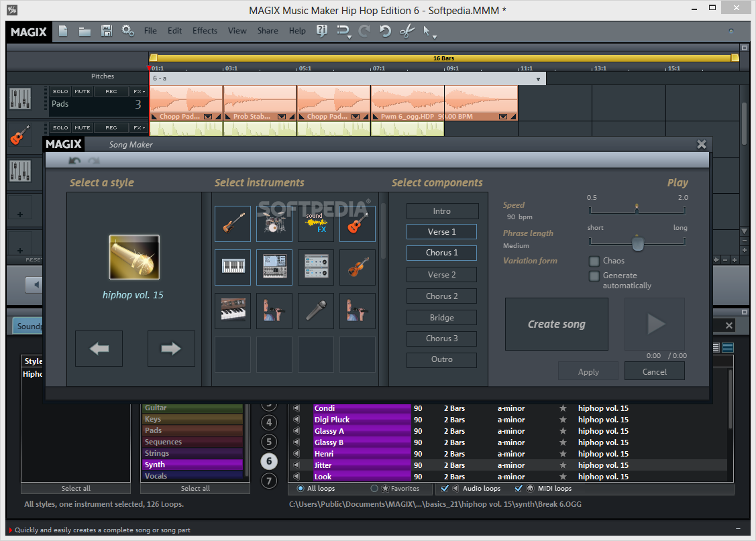The image size is (756, 541).
Task: Enable the Chaos variation checkbox
Action: [x=594, y=261]
